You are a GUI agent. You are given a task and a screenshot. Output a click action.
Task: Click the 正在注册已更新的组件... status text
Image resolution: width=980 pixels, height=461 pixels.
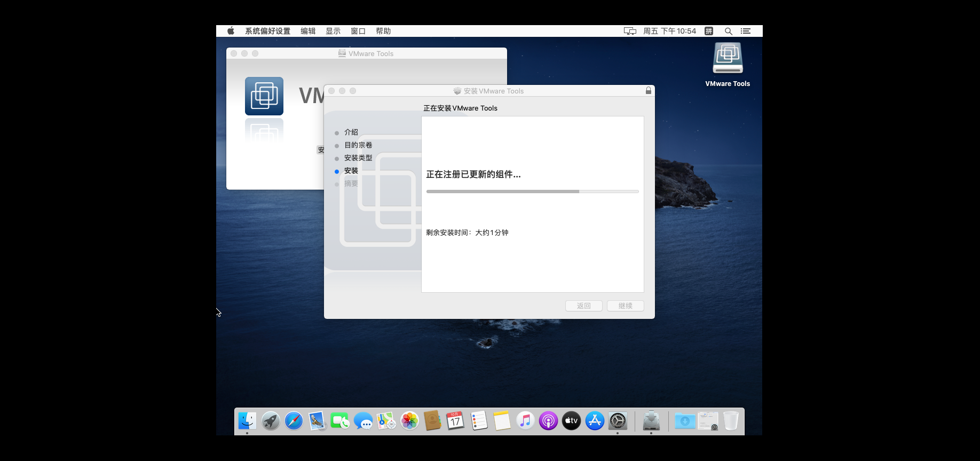[473, 174]
